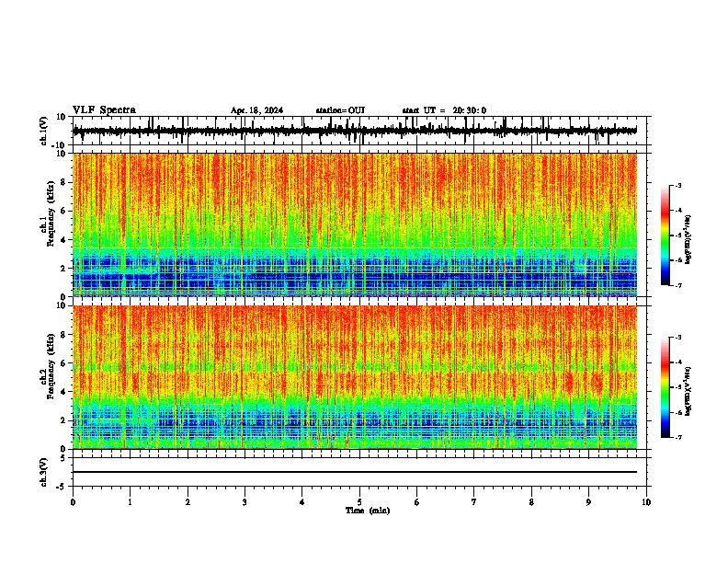Click the ch.2 frequency spectrogram

click(355, 377)
